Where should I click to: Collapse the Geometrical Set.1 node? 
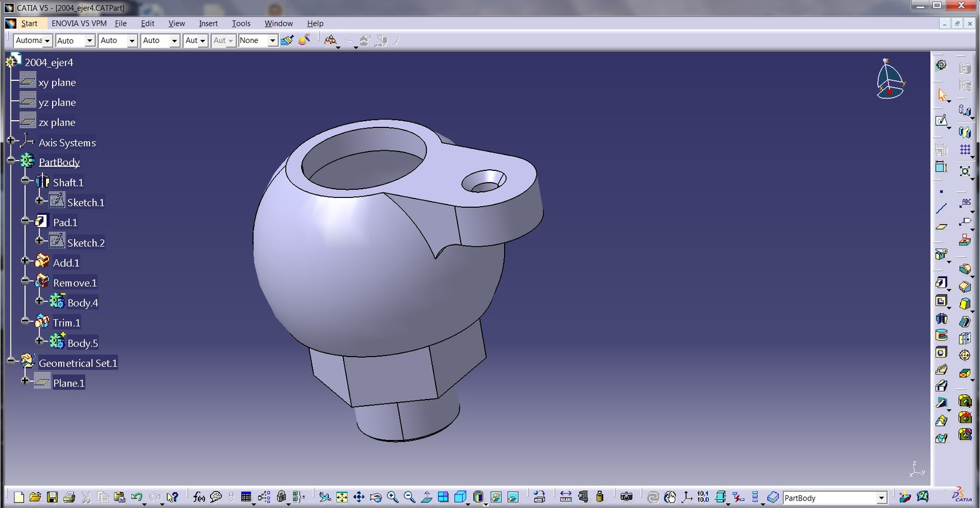(x=10, y=360)
